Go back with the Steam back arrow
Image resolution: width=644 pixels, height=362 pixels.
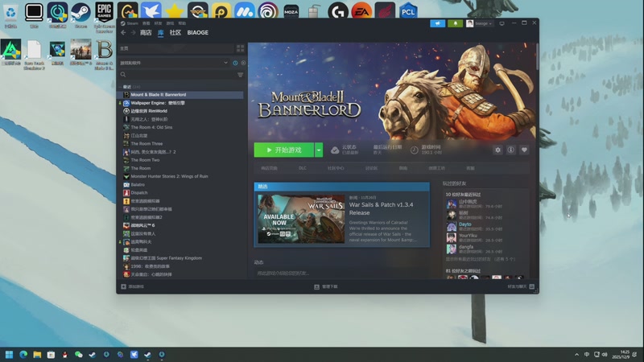tap(123, 32)
